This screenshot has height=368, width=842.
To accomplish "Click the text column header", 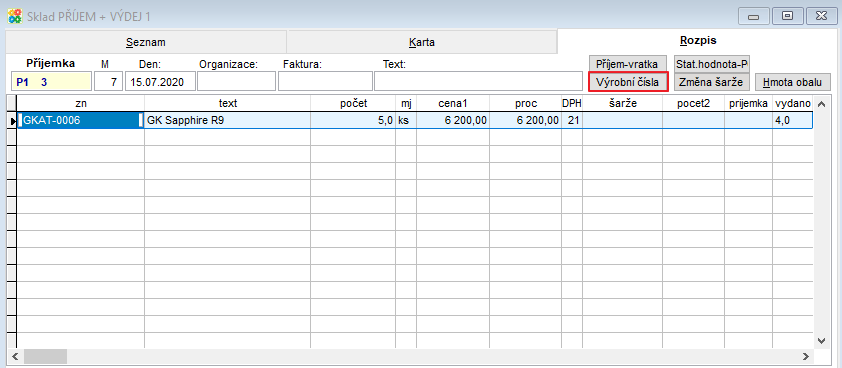I will click(227, 103).
